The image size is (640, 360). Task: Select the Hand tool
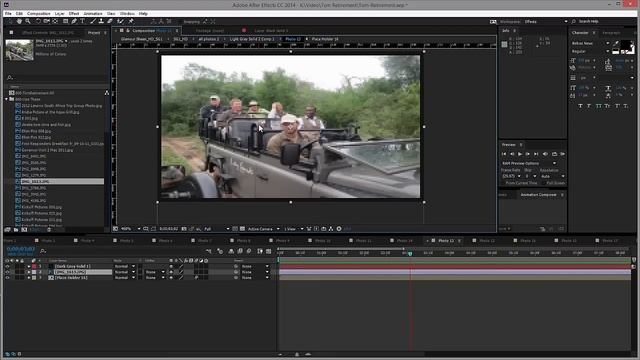pos(19,21)
